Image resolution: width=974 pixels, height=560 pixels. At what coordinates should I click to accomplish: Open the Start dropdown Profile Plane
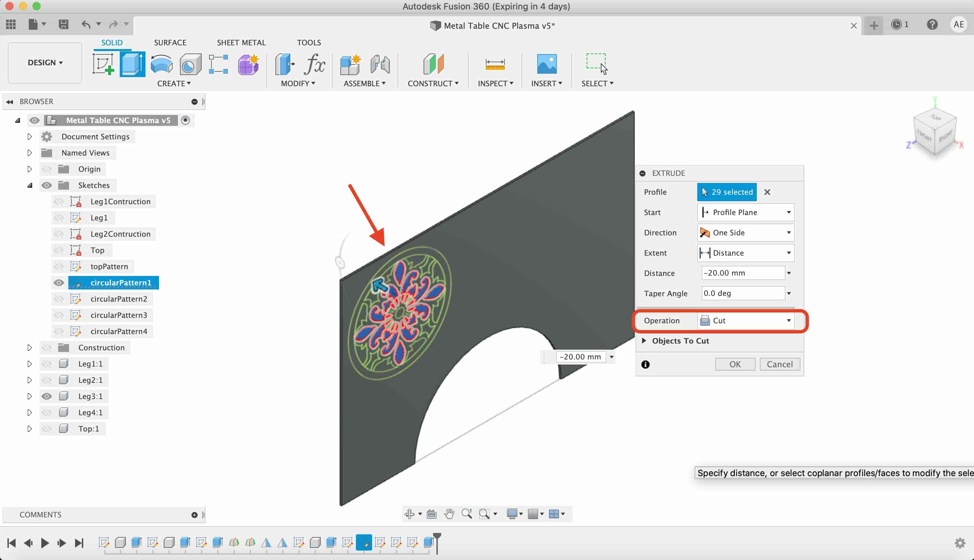point(746,212)
